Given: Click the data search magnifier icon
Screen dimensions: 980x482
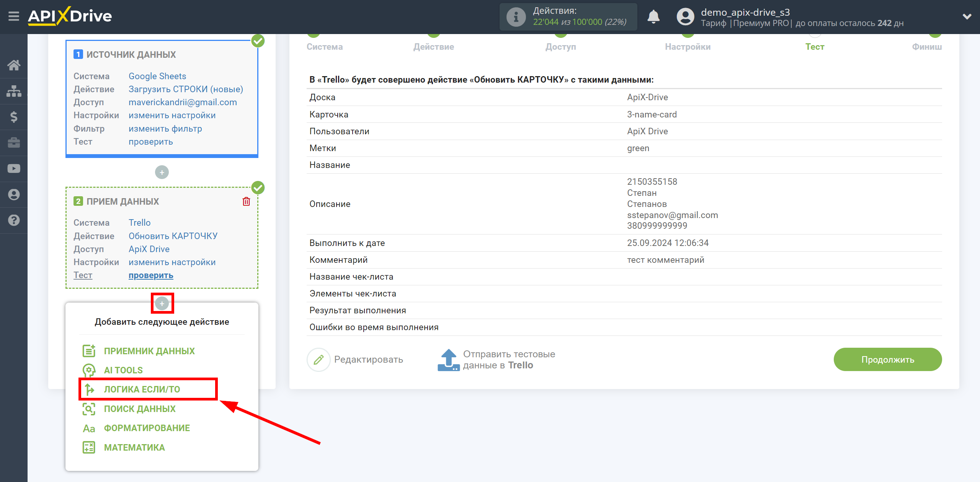Looking at the screenshot, I should (89, 409).
